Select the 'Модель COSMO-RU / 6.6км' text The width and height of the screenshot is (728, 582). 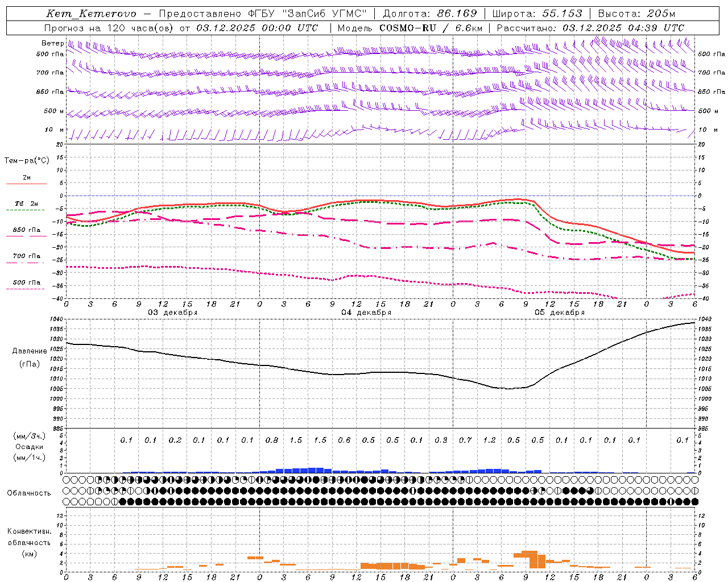pyautogui.click(x=410, y=28)
